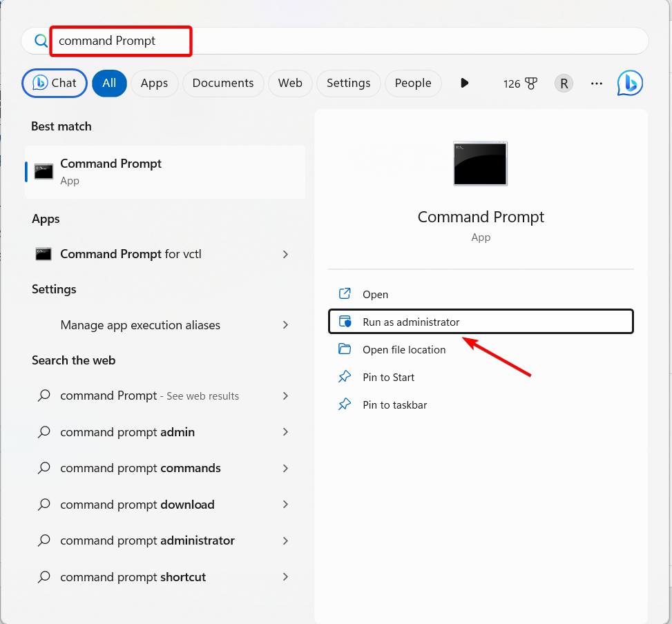The height and width of the screenshot is (624, 672).
Task: Choose Pin to Start
Action: pyautogui.click(x=481, y=378)
